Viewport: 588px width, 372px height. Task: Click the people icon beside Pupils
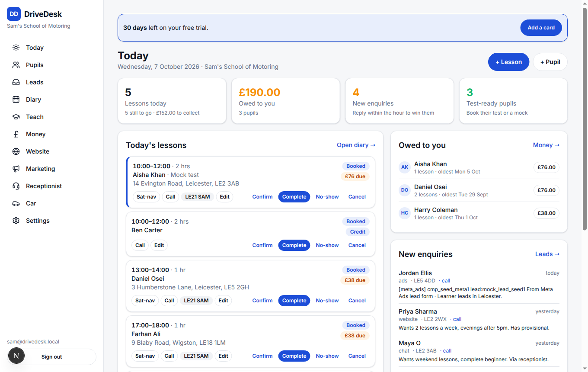(16, 65)
